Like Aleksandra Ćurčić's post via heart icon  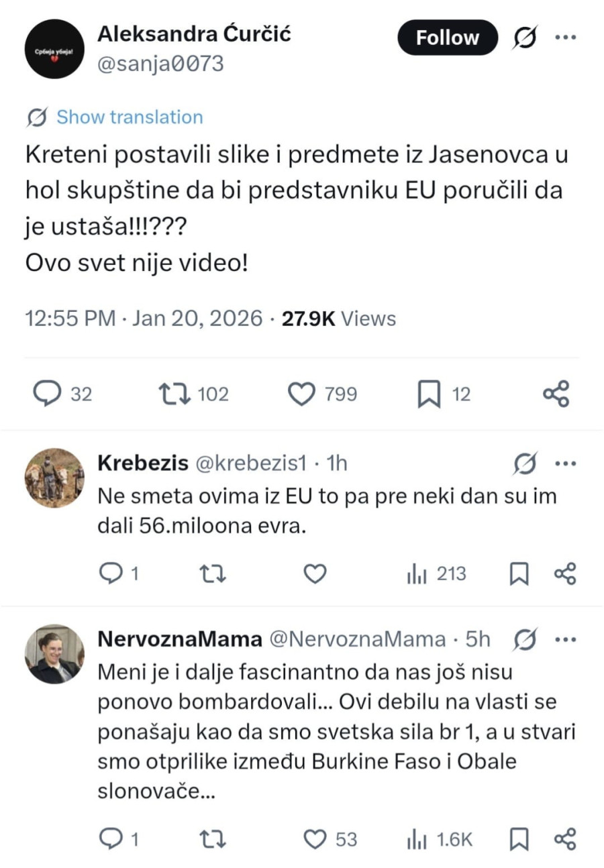(303, 394)
